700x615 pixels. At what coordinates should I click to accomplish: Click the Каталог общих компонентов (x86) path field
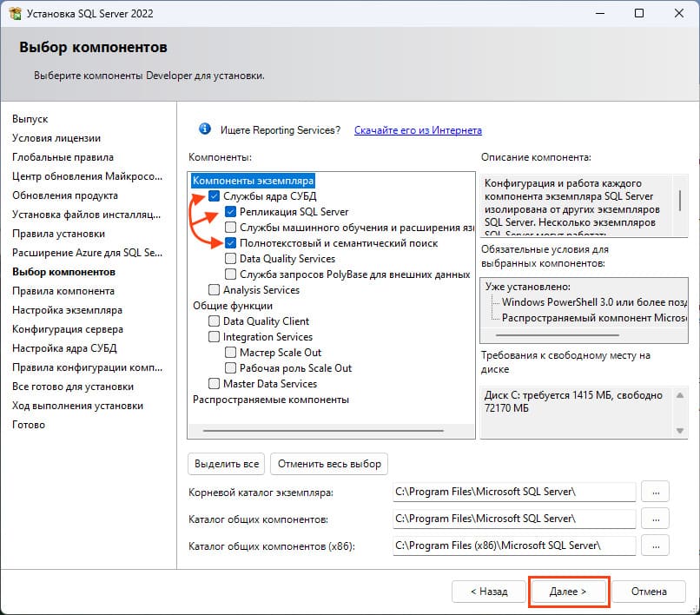[514, 546]
